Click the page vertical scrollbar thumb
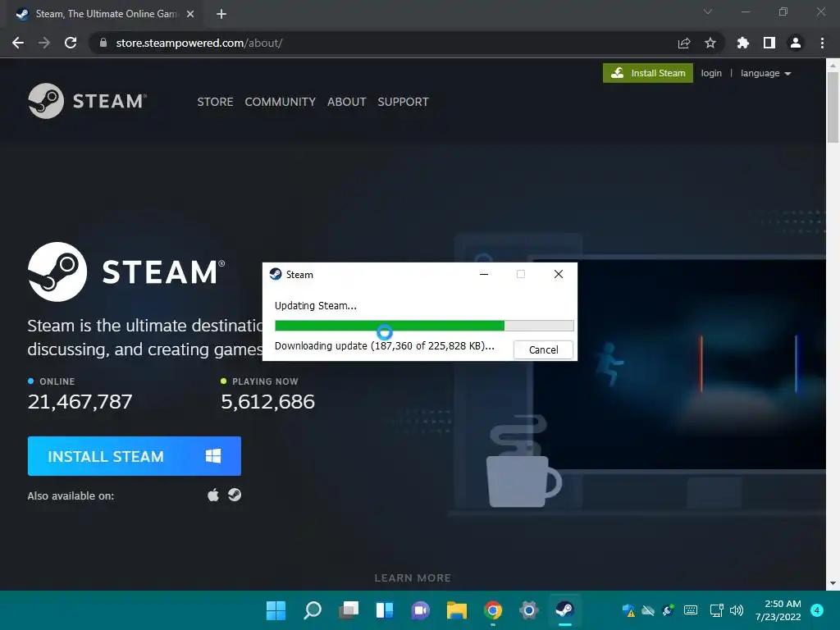Image resolution: width=840 pixels, height=630 pixels. pyautogui.click(x=833, y=107)
